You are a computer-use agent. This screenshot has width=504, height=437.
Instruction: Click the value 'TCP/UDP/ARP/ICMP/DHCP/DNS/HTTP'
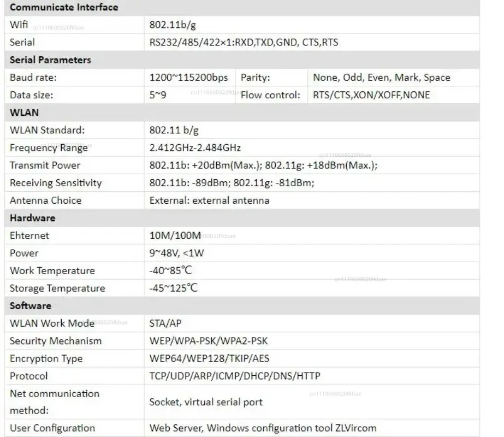click(235, 376)
